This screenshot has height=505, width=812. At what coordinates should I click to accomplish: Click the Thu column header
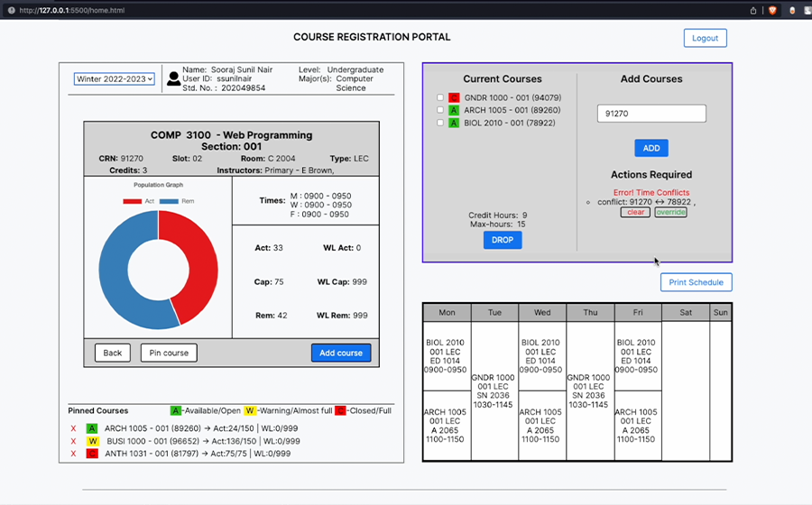(590, 313)
